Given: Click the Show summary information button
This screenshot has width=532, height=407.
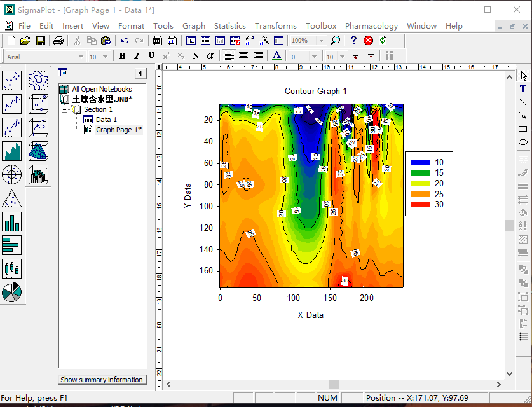Looking at the screenshot, I should click(102, 380).
